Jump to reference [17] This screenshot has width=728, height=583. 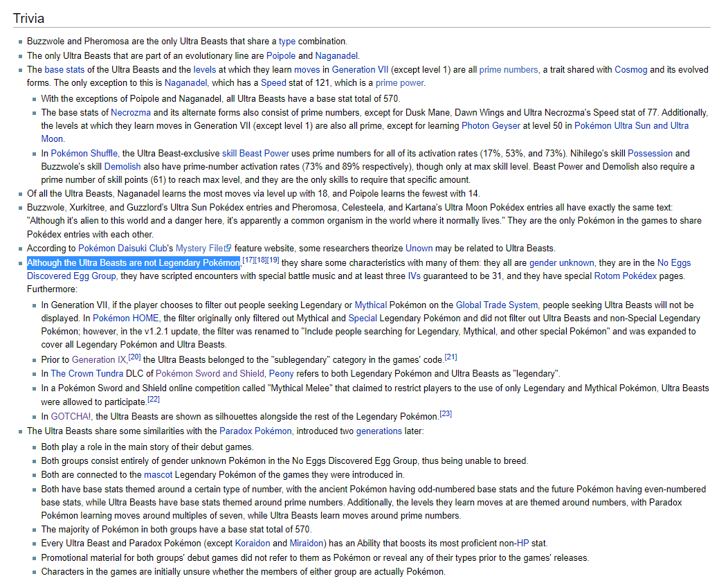point(248,260)
